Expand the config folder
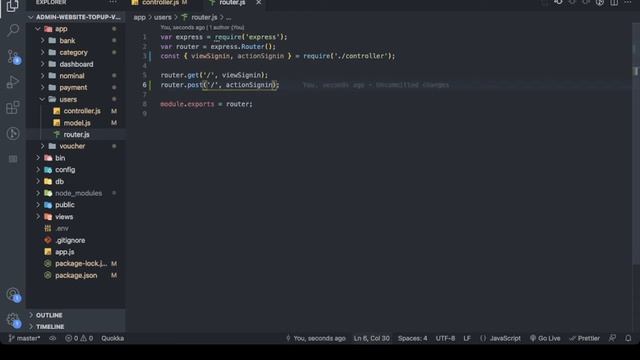This screenshot has height=360, width=640. click(x=65, y=170)
